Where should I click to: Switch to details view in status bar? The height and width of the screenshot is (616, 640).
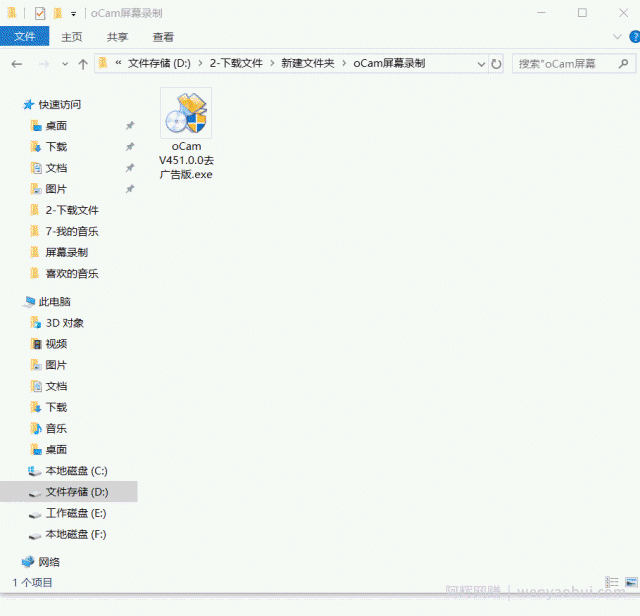[611, 582]
